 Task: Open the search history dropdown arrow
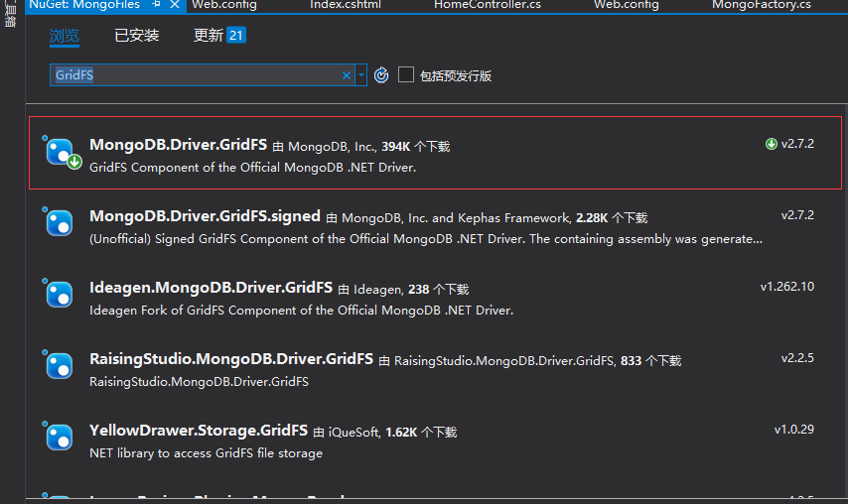[361, 75]
